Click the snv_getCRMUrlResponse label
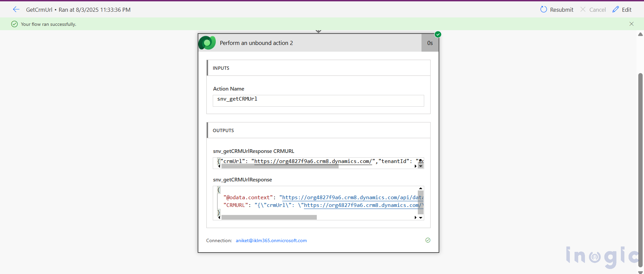This screenshot has width=644, height=274. 243,179
